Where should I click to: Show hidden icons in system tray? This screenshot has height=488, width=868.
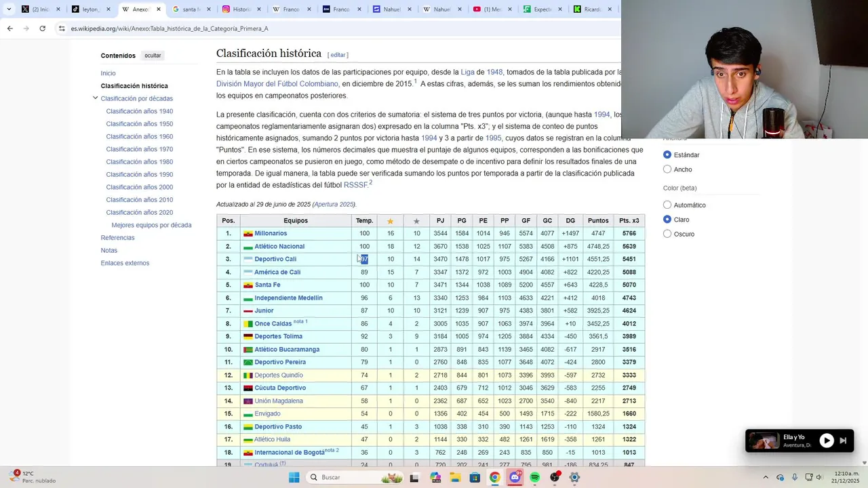(766, 477)
